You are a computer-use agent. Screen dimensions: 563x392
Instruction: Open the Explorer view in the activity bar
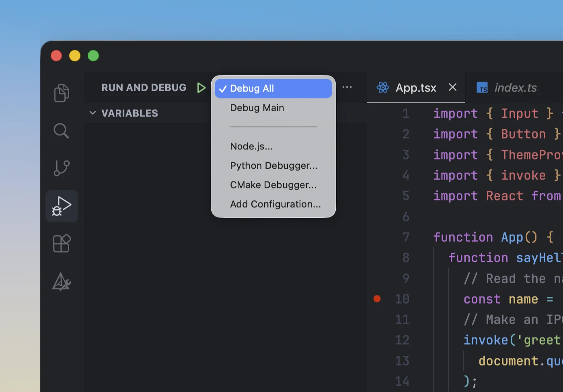pyautogui.click(x=61, y=93)
